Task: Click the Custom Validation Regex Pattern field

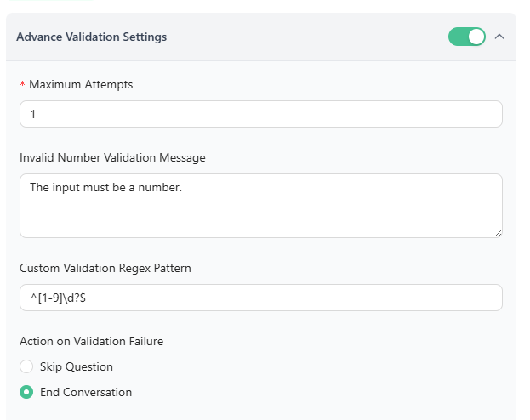Action: (260, 298)
